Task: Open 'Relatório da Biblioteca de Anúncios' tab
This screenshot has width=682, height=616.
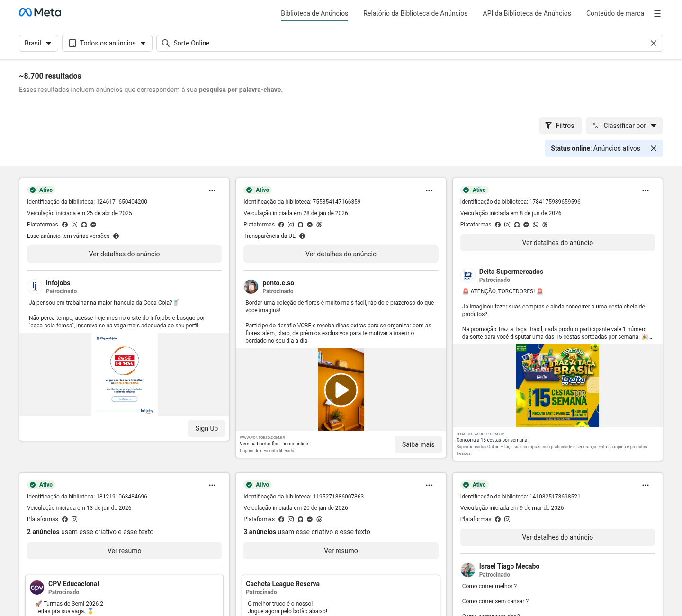Action: [415, 13]
